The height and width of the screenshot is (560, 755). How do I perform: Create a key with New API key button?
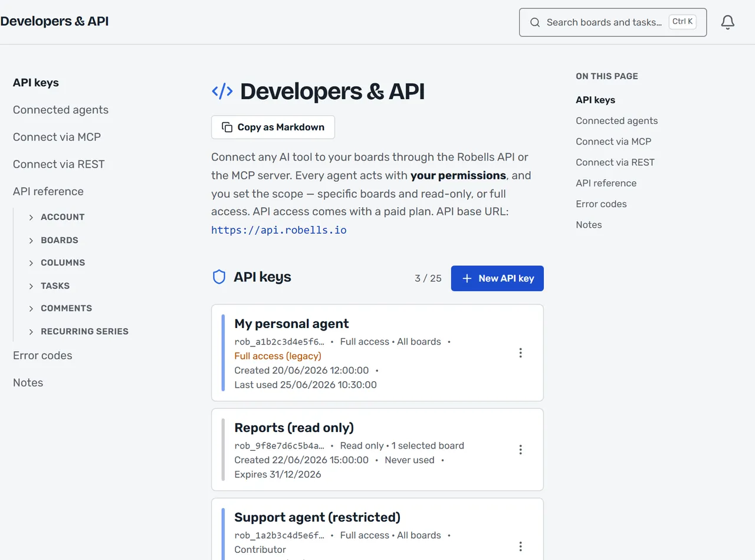(x=497, y=279)
